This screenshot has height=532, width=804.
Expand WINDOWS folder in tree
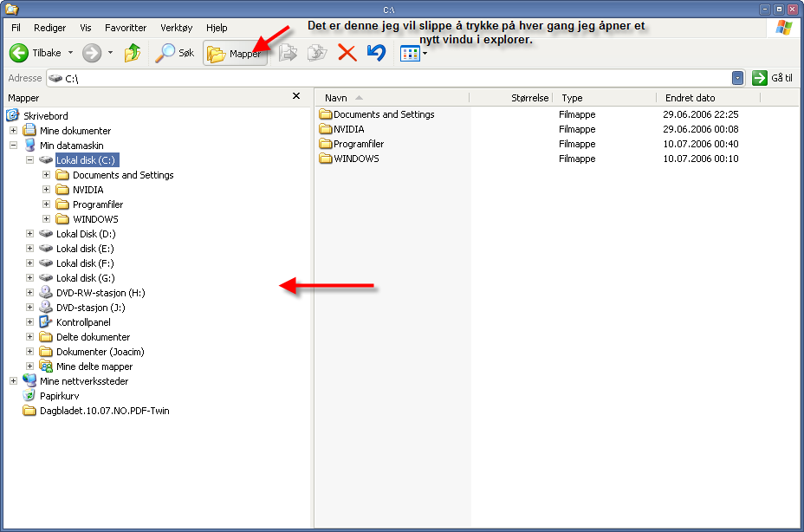point(46,219)
